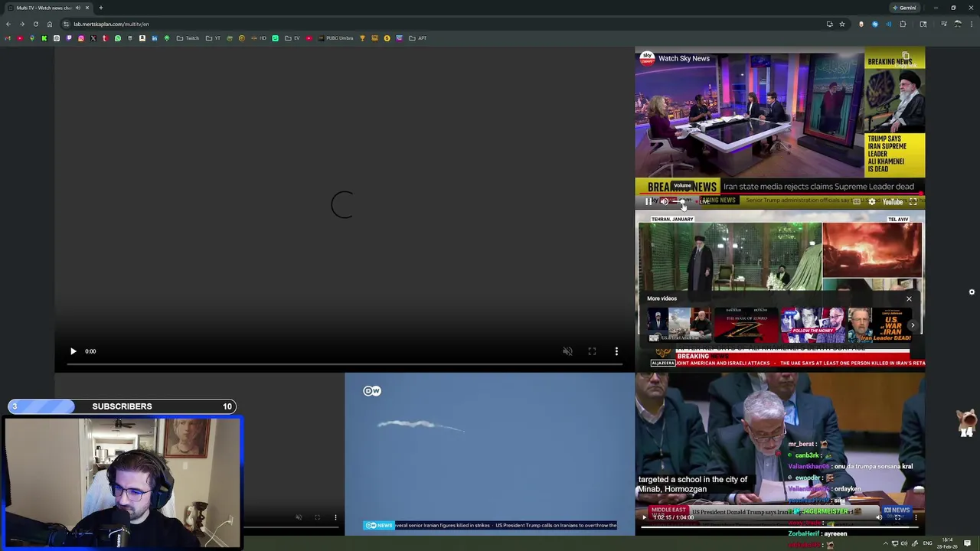Go back in browser history

tap(8, 24)
